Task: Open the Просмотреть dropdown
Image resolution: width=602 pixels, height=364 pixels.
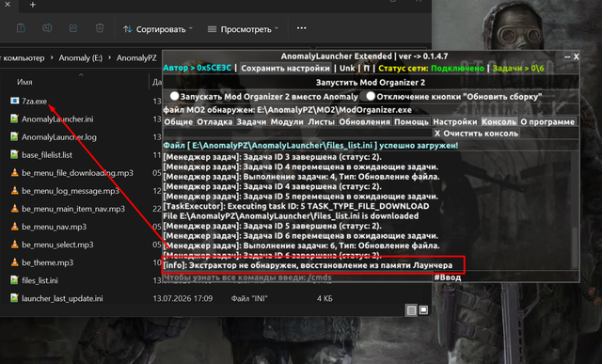Action: click(243, 29)
